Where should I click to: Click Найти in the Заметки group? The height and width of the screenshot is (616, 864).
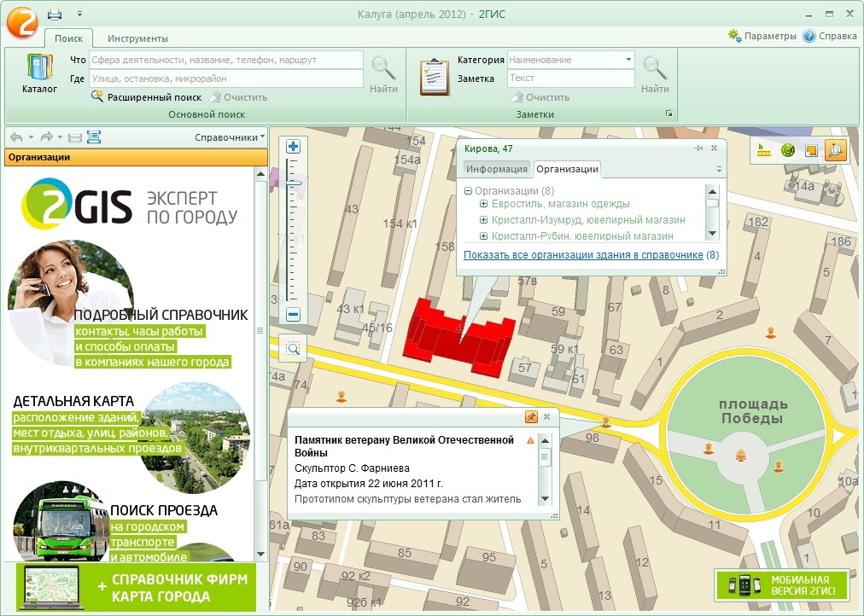coord(655,74)
